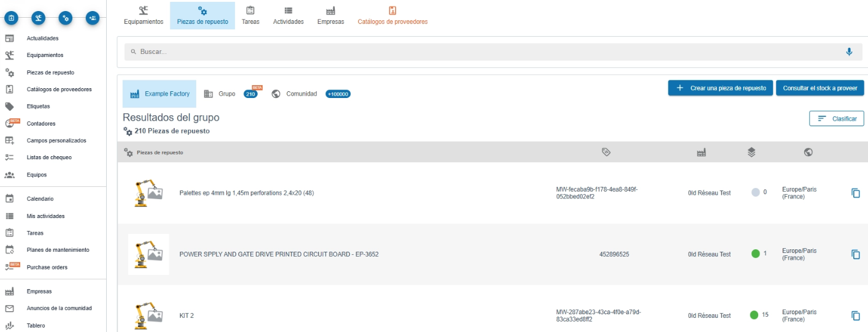The image size is (868, 332).
Task: Open the Catálogos de proveedores top tab
Action: tap(393, 15)
